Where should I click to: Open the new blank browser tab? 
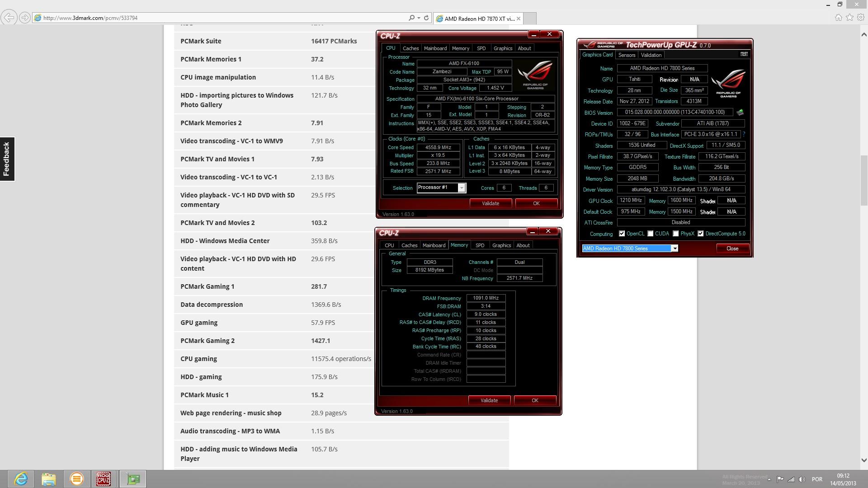tap(530, 19)
